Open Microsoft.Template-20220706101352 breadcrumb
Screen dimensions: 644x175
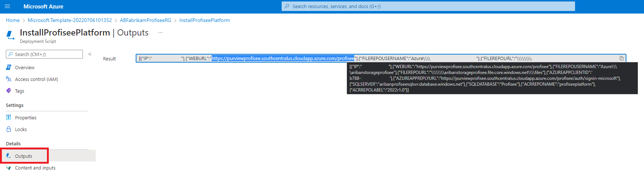[70, 20]
